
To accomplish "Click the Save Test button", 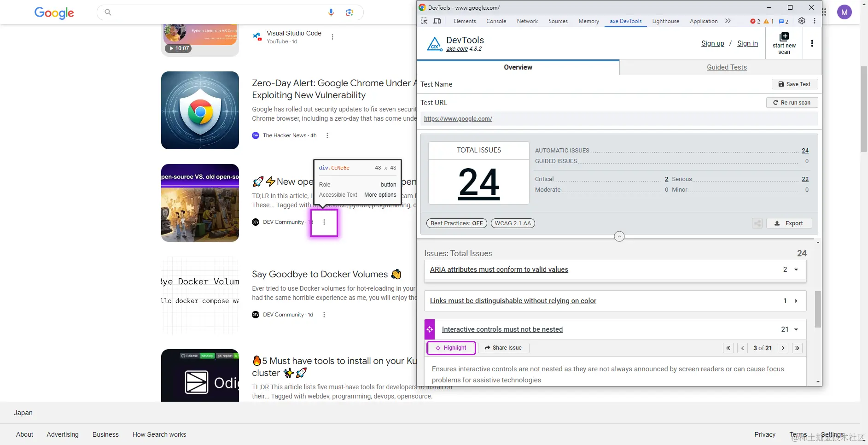I will tap(794, 84).
